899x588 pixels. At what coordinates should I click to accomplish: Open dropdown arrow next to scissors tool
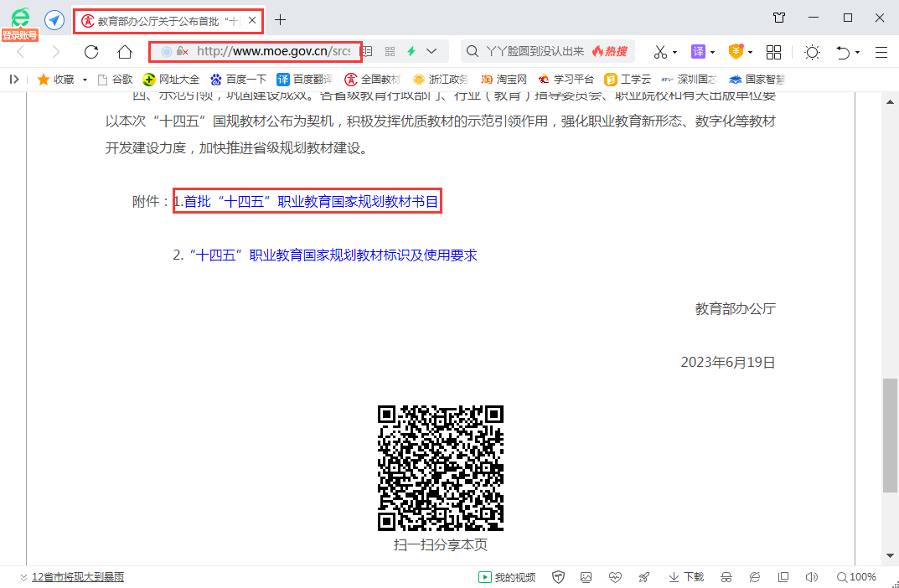[x=674, y=52]
